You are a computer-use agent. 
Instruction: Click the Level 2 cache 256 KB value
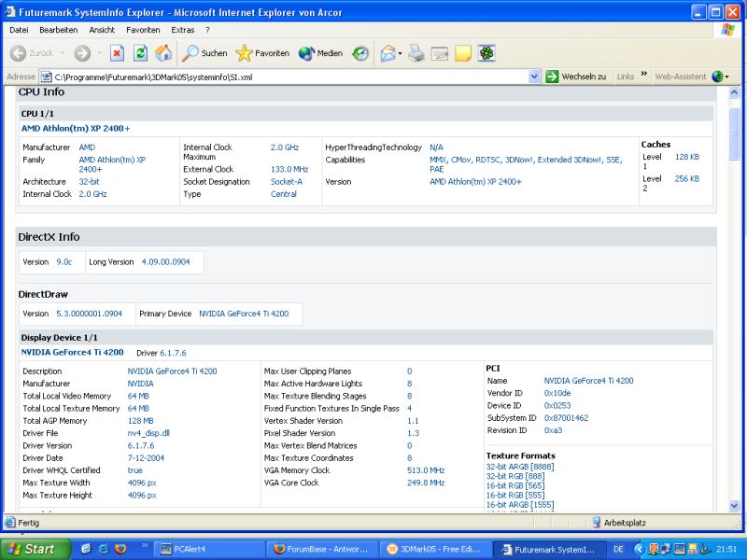pos(687,178)
